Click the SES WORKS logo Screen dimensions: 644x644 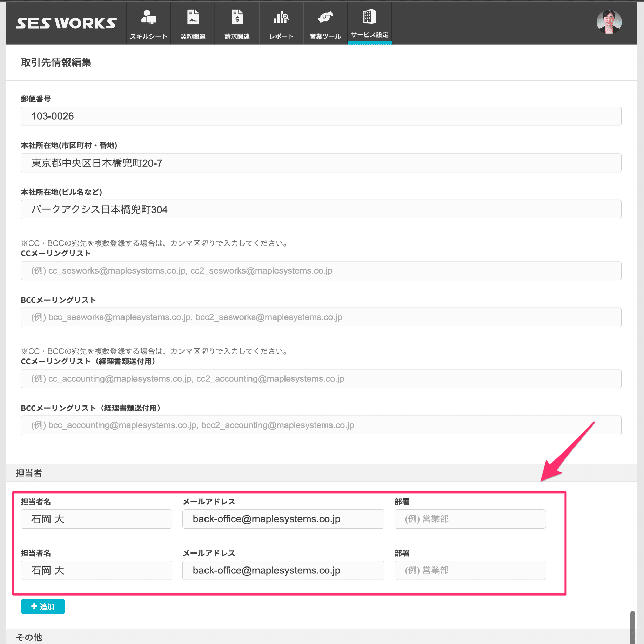pos(66,22)
